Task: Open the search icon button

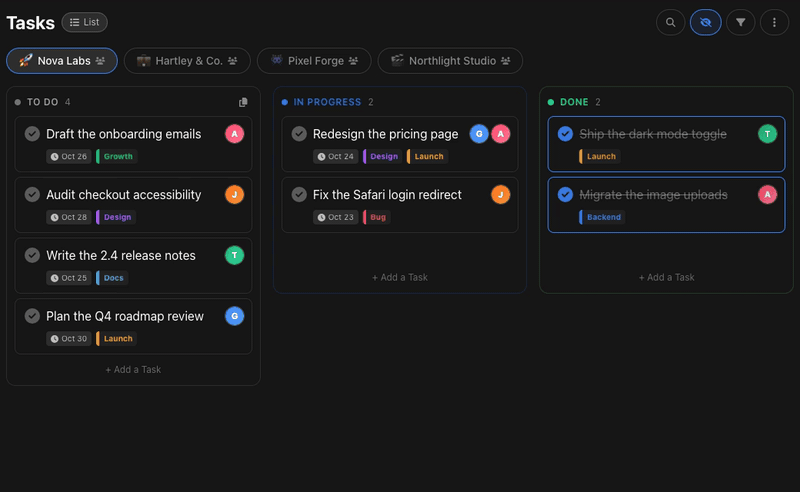Action: [x=670, y=22]
